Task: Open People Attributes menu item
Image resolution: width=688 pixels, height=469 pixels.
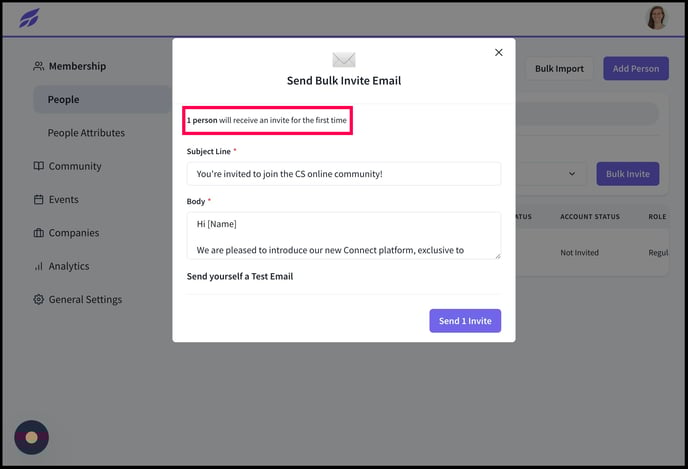Action: (86, 133)
